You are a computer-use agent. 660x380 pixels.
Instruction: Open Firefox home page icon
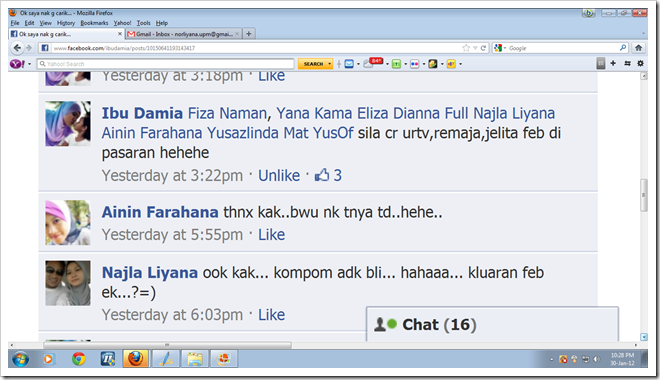click(638, 48)
